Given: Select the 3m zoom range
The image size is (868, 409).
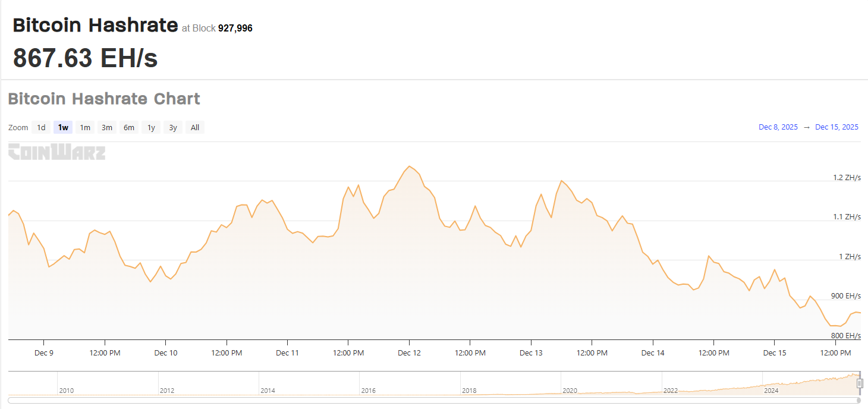Looking at the screenshot, I should 106,127.
